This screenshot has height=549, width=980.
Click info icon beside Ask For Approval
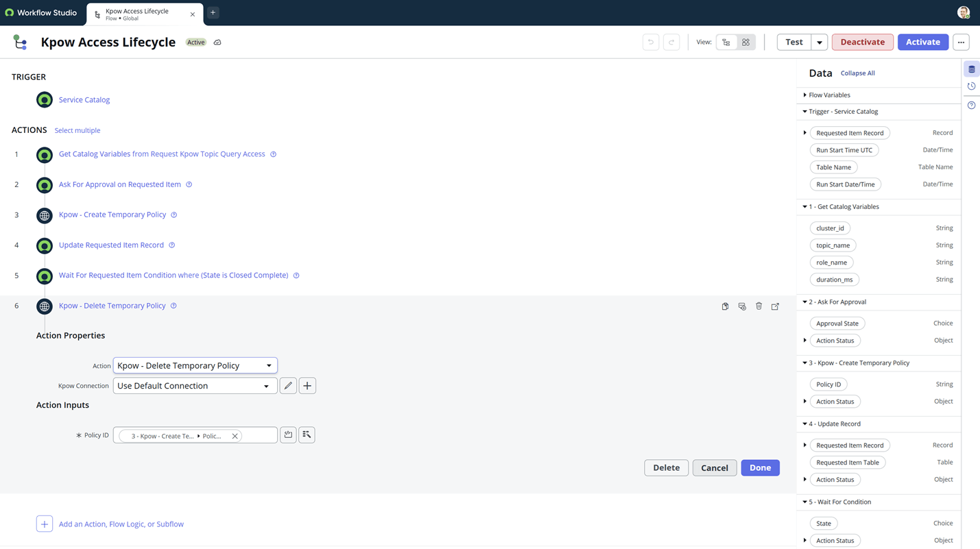pyautogui.click(x=189, y=184)
